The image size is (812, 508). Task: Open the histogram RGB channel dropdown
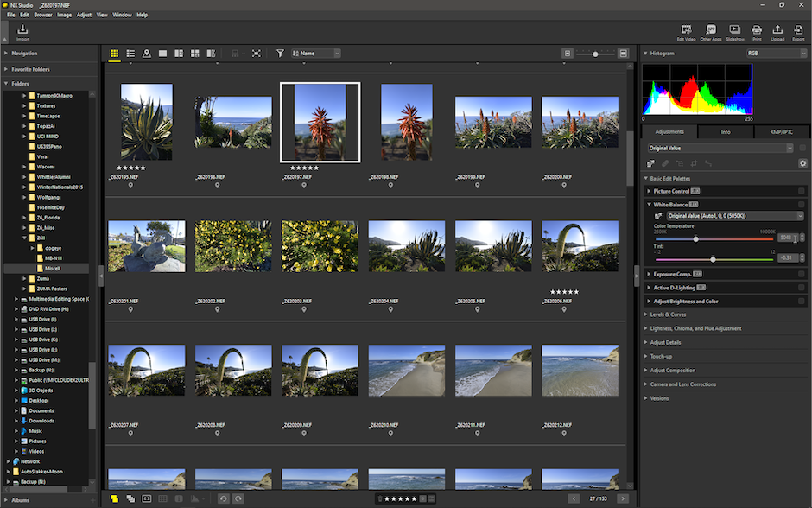[777, 54]
